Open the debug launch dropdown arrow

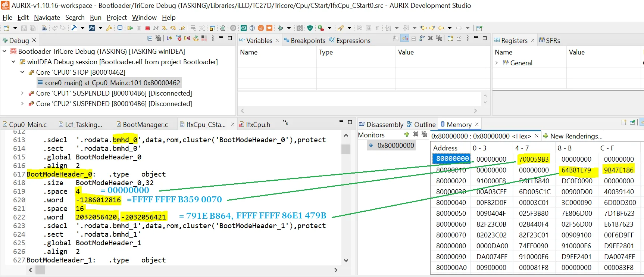click(289, 28)
